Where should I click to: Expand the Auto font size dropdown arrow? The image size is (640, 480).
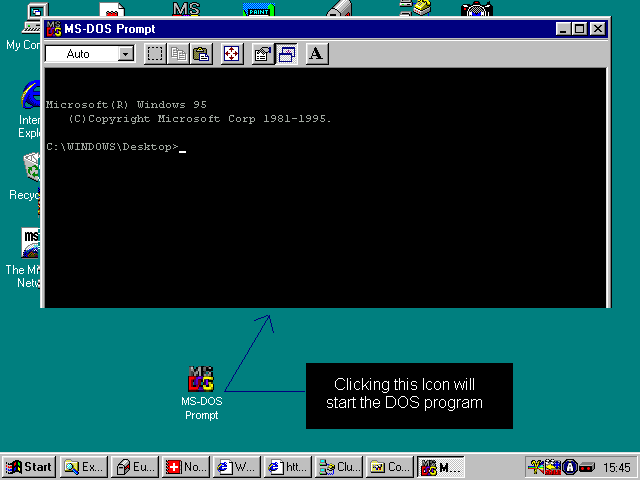(x=126, y=54)
